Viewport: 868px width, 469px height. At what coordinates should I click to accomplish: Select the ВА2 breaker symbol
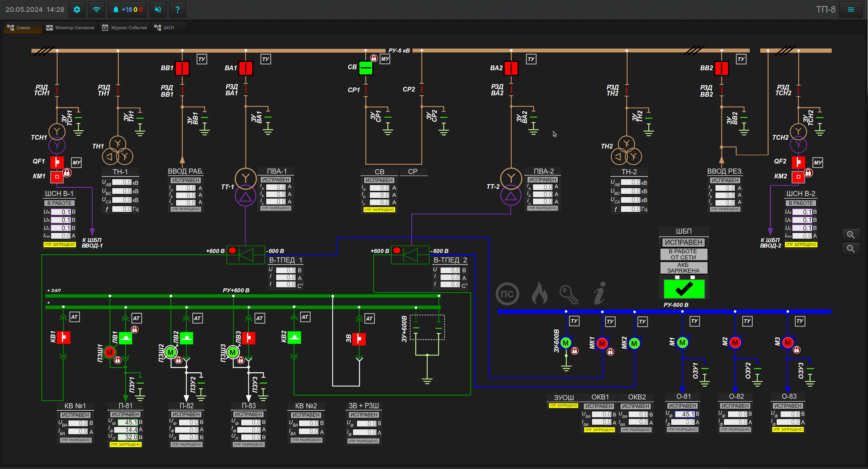[511, 68]
